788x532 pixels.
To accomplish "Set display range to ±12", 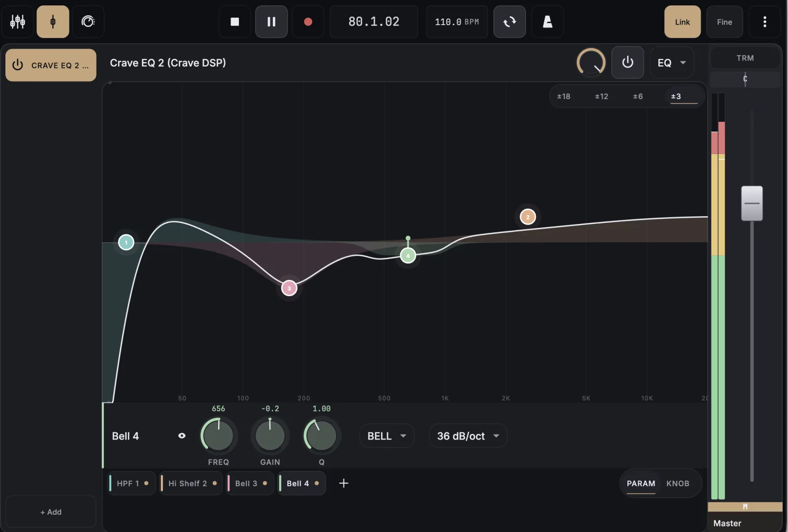I will coord(601,96).
